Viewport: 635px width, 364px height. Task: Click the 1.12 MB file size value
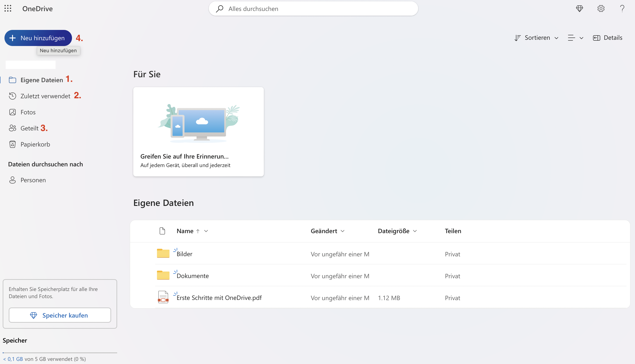[x=389, y=298]
